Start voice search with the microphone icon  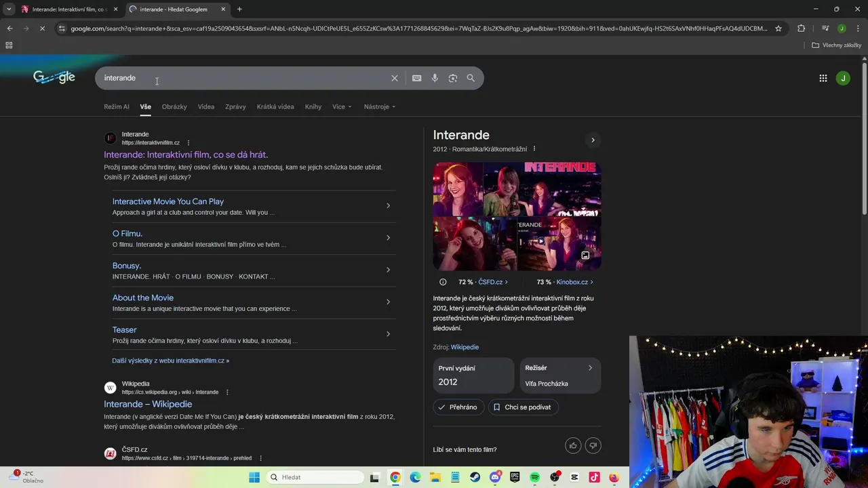(x=435, y=78)
